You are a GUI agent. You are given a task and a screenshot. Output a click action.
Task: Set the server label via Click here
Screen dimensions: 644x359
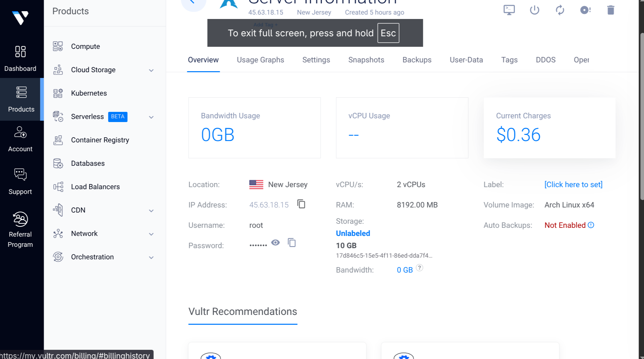tap(573, 185)
